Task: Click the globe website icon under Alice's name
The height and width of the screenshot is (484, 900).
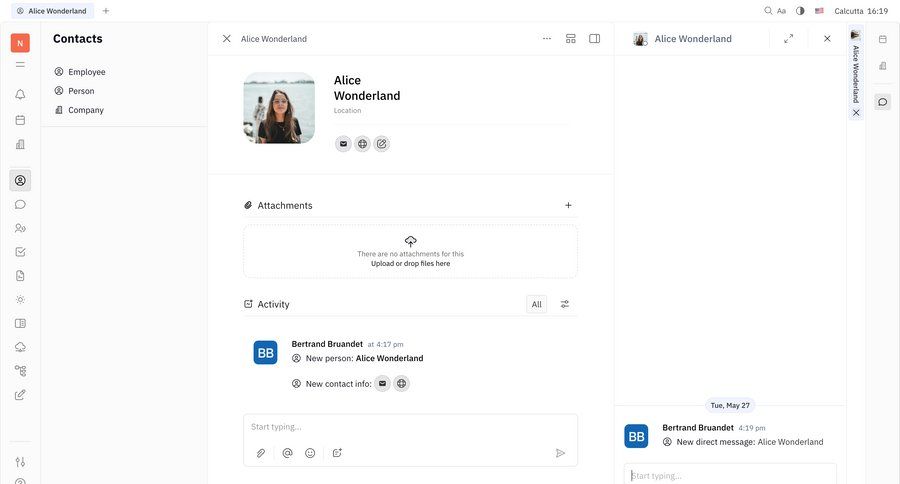Action: (x=362, y=144)
